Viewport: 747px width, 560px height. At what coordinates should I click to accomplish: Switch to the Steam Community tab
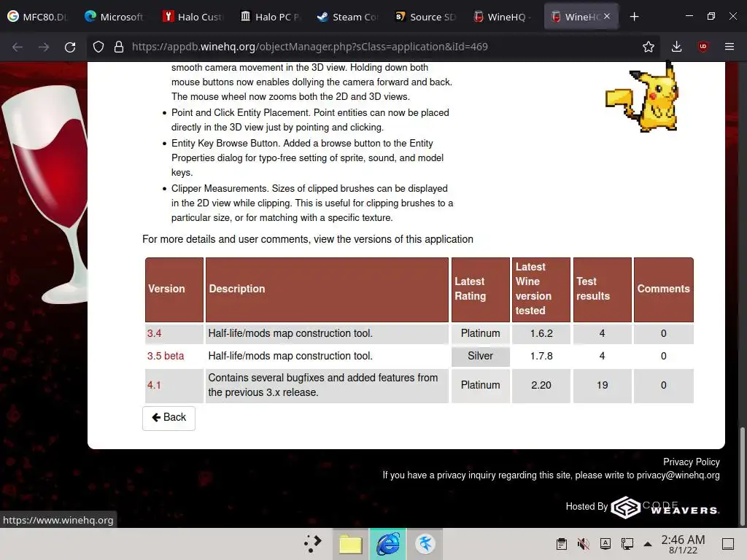(x=348, y=17)
